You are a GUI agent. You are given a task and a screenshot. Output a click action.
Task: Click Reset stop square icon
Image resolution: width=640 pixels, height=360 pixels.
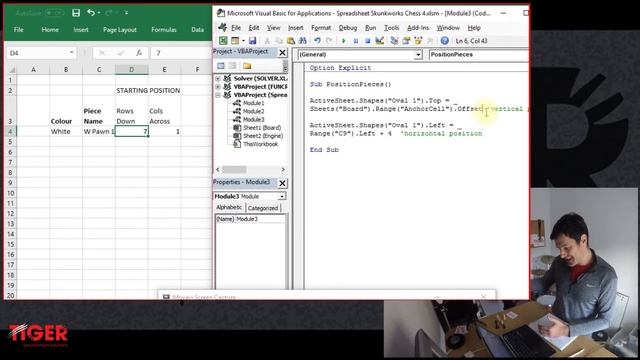367,40
